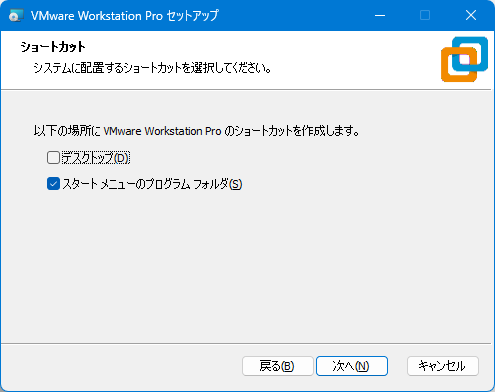Click the installer icon in title bar
The width and height of the screenshot is (495, 392).
pyautogui.click(x=16, y=15)
